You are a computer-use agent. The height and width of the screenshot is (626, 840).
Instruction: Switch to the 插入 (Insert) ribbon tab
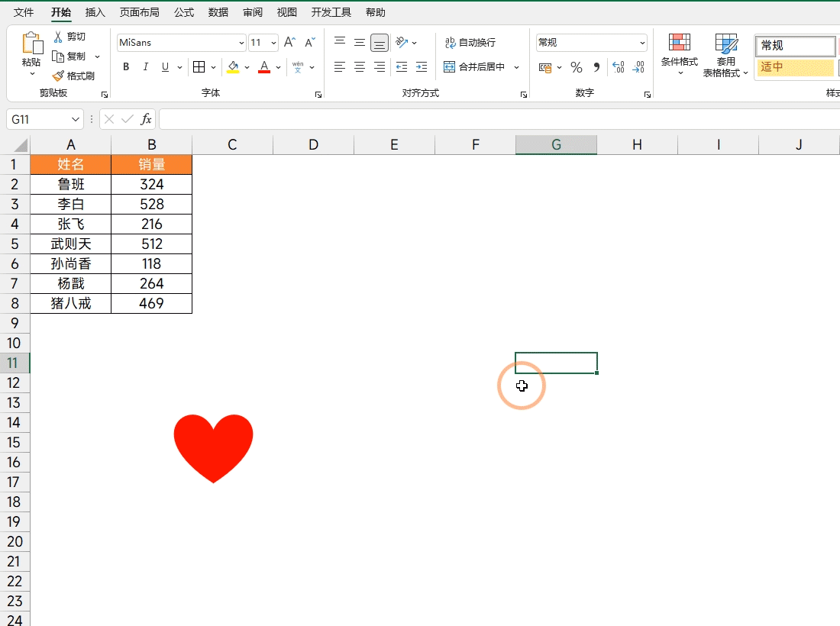(x=95, y=12)
